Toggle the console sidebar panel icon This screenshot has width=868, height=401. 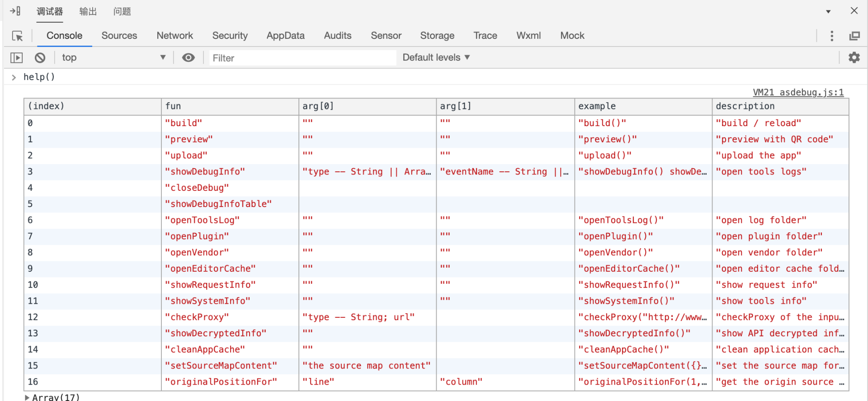point(17,57)
